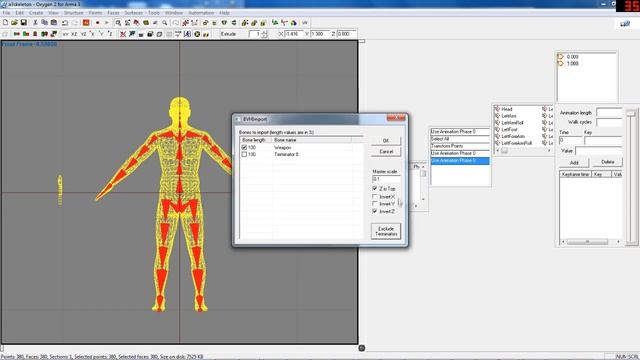Image resolution: width=640 pixels, height=360 pixels.
Task: Click the Walk cycles input field
Action: [609, 122]
